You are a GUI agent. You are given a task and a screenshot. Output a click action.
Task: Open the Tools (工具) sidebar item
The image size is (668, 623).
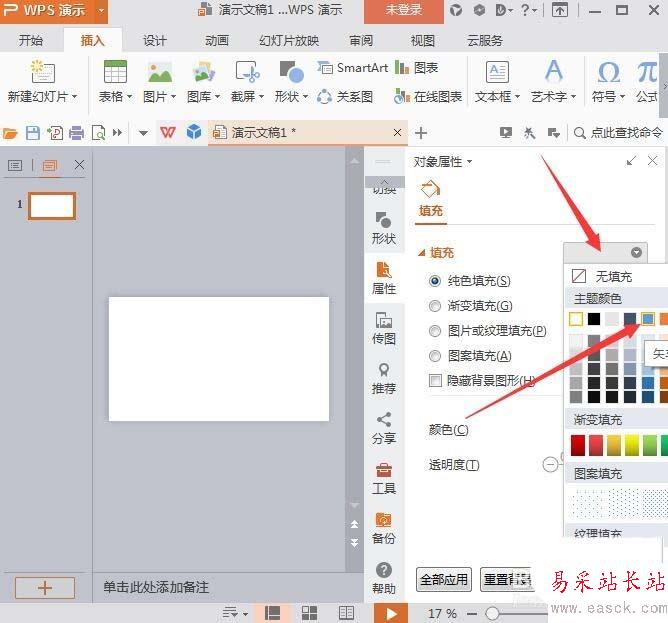tap(383, 478)
